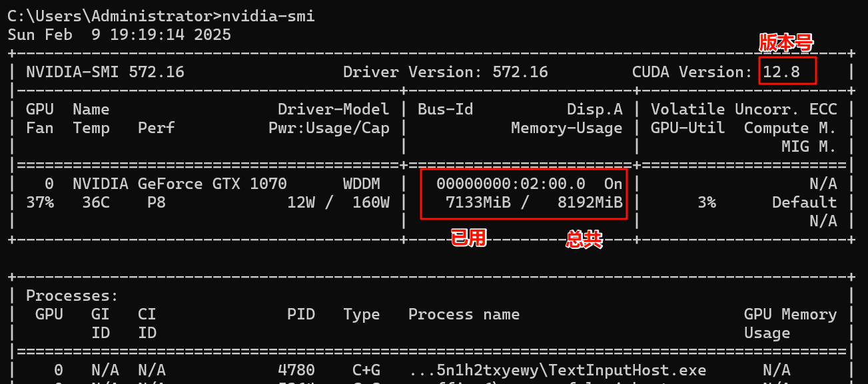Click the temperature value "36C"
Viewport: 868px width, 384px height.
coord(96,202)
